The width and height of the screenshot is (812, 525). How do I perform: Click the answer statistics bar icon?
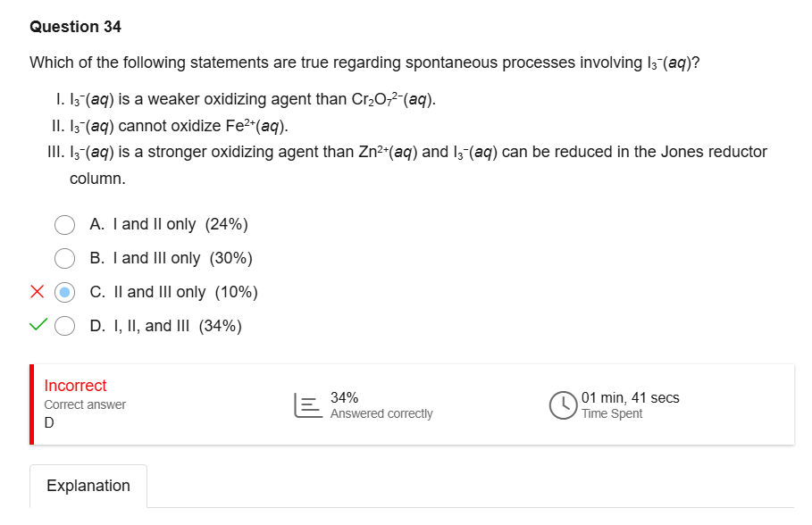click(x=306, y=405)
